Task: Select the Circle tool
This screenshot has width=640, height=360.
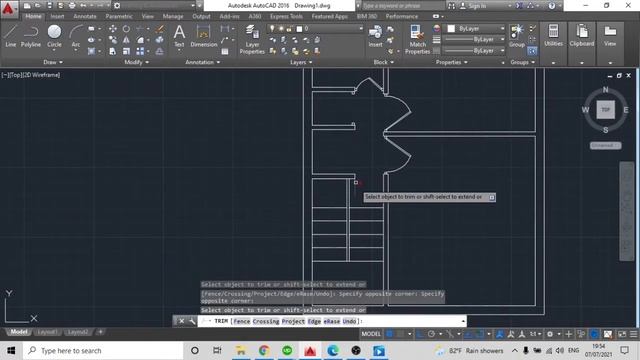Action: (54, 36)
